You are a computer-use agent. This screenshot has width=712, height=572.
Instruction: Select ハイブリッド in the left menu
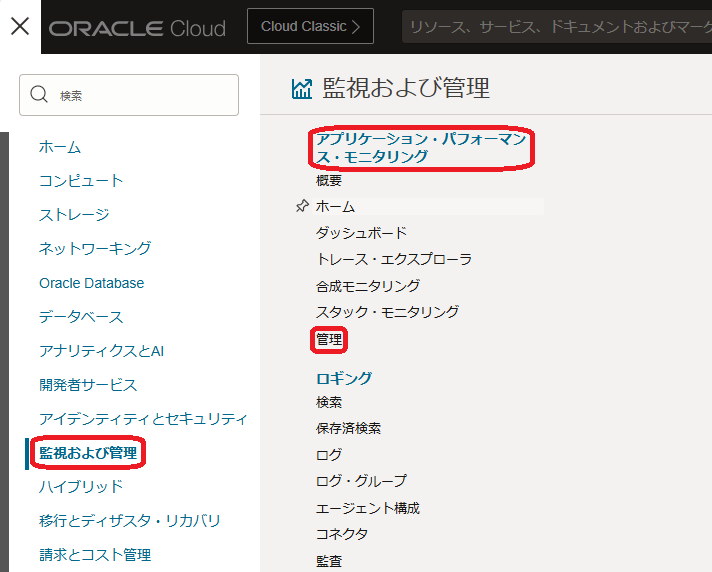point(81,486)
